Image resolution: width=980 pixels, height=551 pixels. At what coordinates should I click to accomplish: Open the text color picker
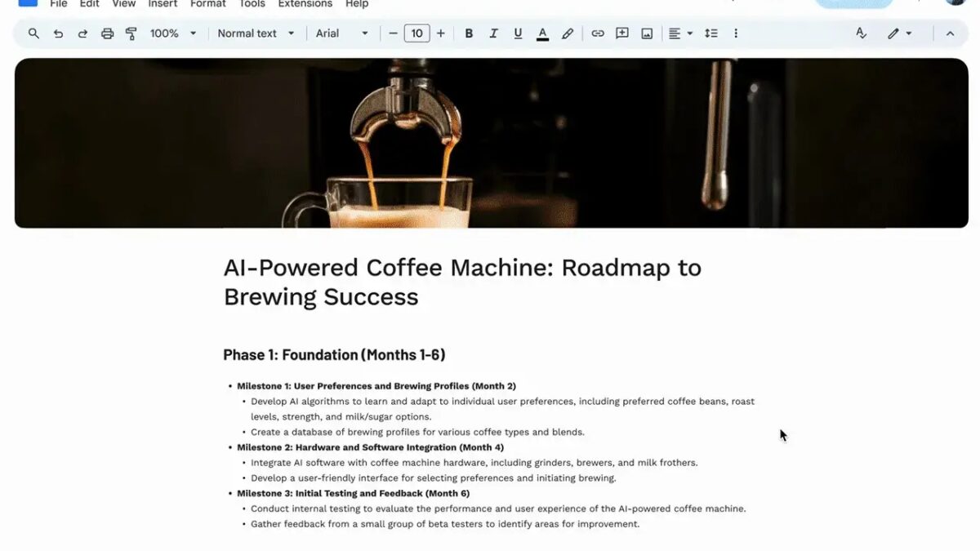[542, 33]
